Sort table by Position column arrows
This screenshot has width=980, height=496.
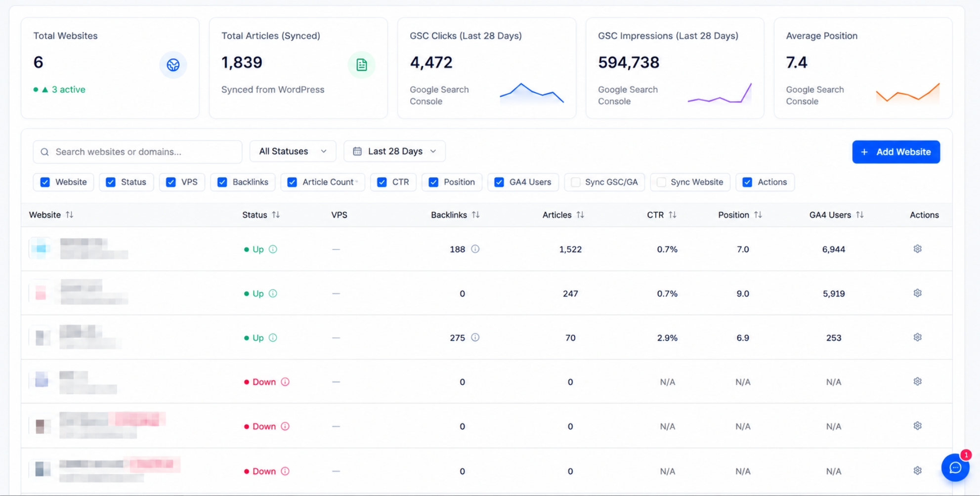(758, 215)
